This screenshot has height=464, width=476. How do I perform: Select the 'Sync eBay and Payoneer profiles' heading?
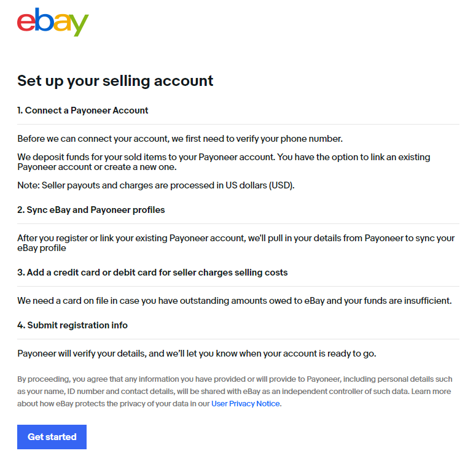(x=91, y=210)
